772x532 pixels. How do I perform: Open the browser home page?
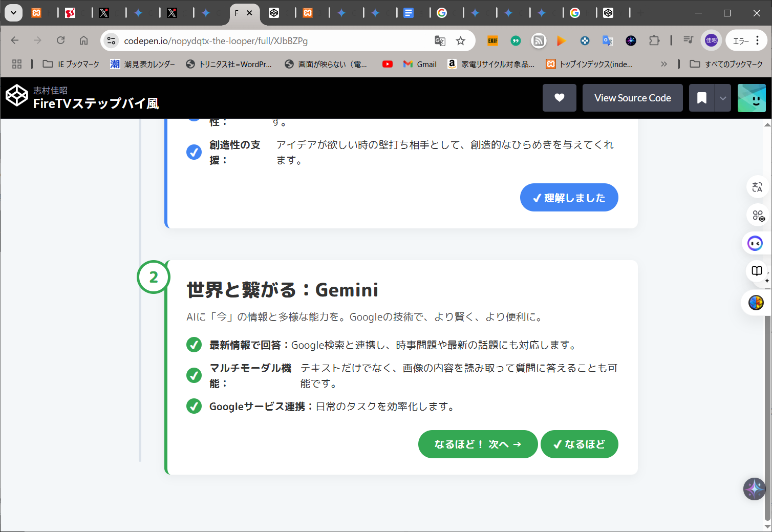[83, 40]
